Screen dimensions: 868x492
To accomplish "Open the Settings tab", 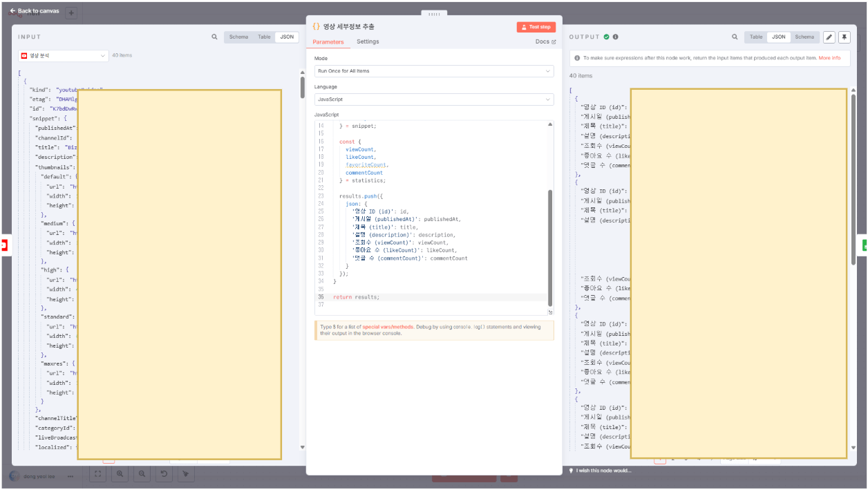I will tap(368, 42).
